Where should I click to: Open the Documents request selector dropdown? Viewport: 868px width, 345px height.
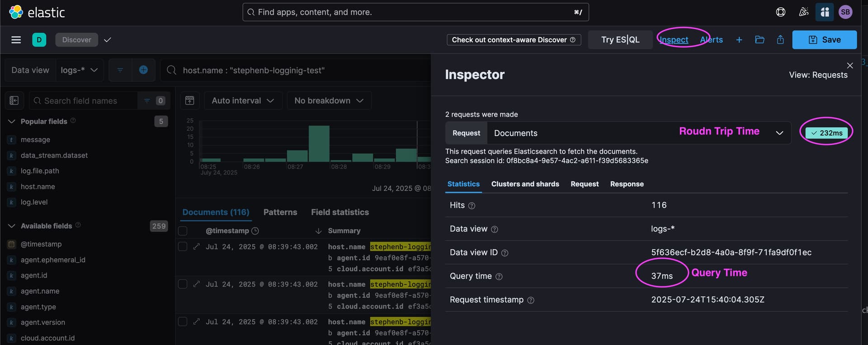pos(639,133)
